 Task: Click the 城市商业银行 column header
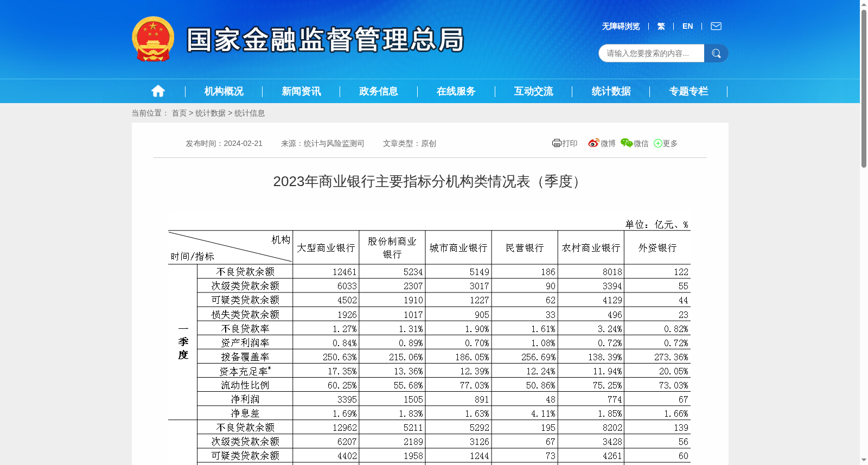(458, 248)
